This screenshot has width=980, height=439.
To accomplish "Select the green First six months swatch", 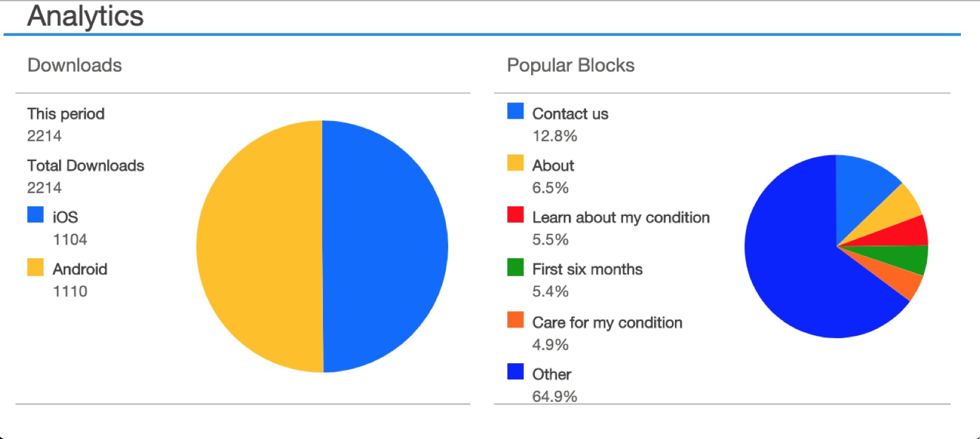I will [x=516, y=267].
